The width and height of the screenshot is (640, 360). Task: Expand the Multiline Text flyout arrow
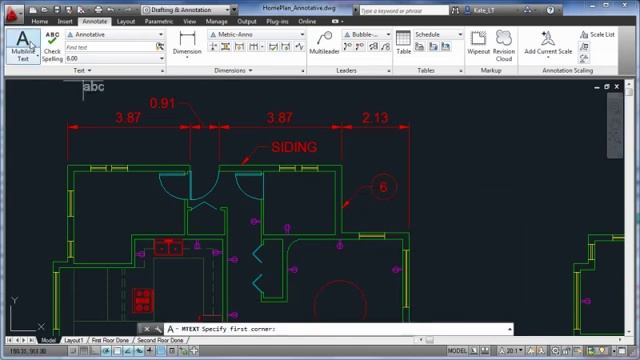(38, 55)
